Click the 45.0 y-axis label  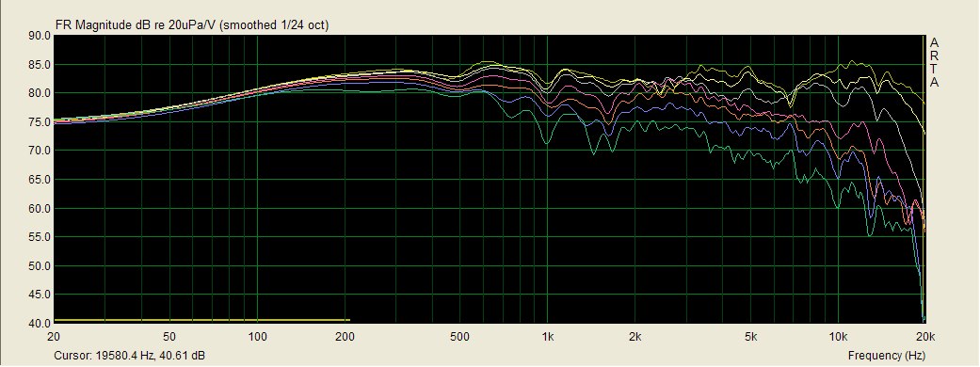pos(39,295)
